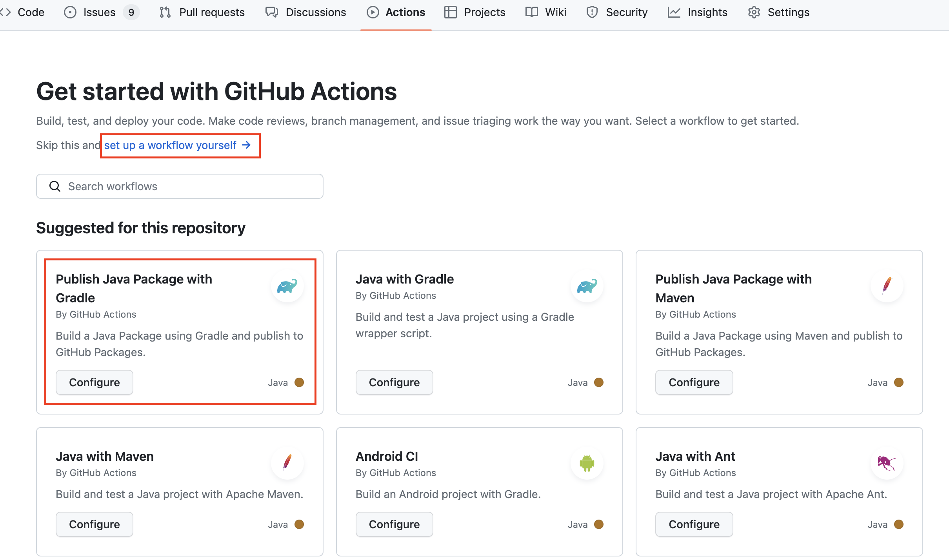The height and width of the screenshot is (560, 949).
Task: Click Gradle elephant icon on Publish Java Package card
Action: tap(287, 286)
